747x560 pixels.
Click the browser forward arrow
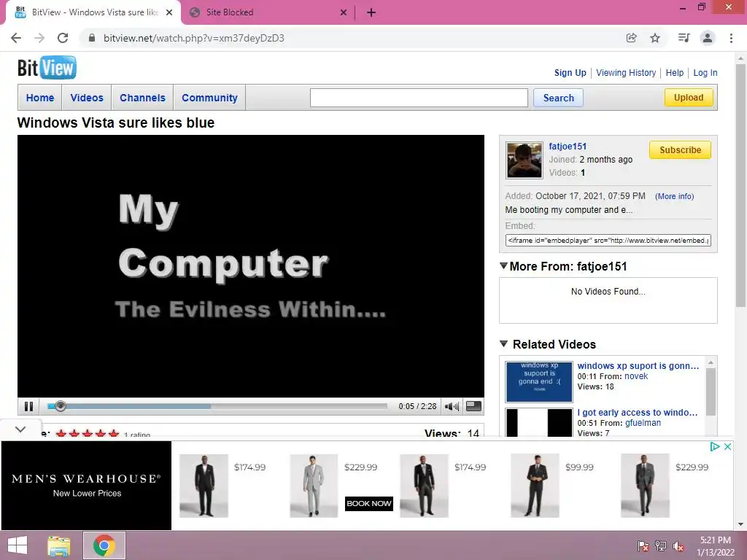click(39, 38)
